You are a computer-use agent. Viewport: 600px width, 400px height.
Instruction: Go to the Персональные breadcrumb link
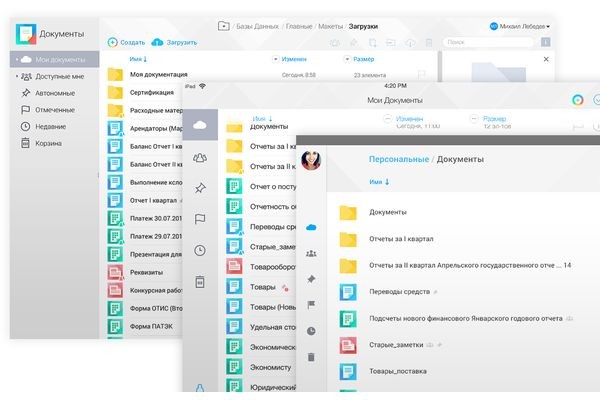[x=399, y=159]
